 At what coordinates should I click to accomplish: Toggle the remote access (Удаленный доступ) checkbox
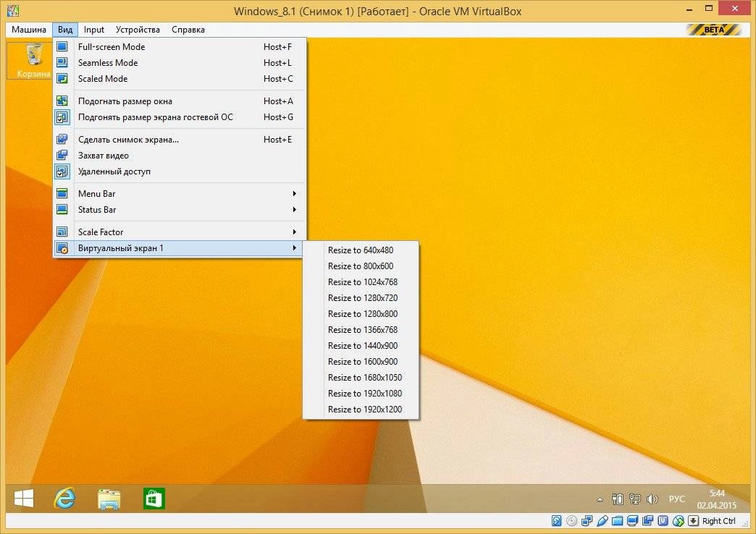coord(62,171)
